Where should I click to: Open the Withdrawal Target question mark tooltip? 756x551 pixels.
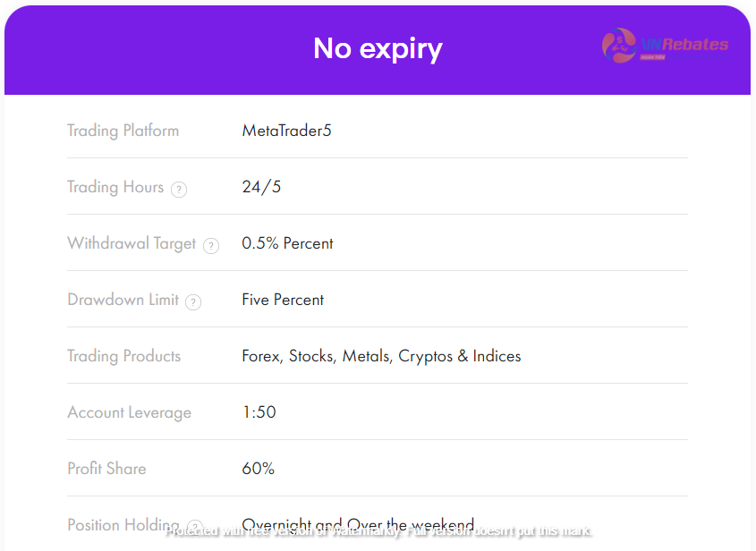point(211,246)
